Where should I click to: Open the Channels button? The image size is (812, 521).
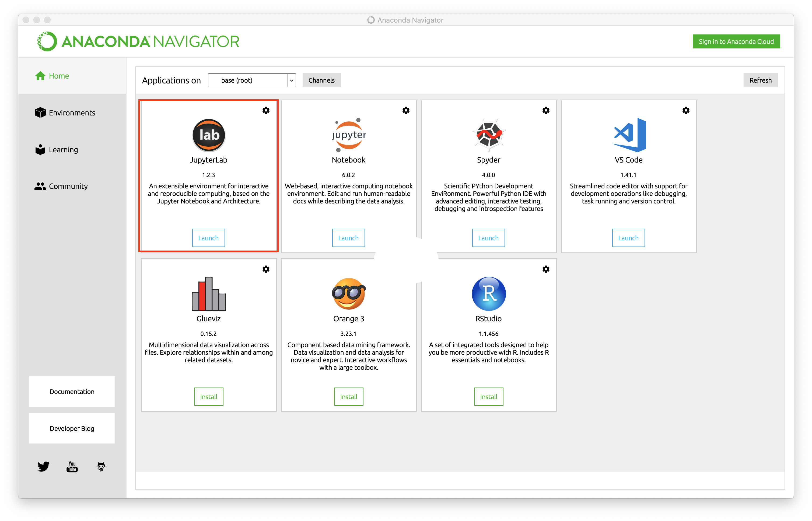pyautogui.click(x=321, y=80)
